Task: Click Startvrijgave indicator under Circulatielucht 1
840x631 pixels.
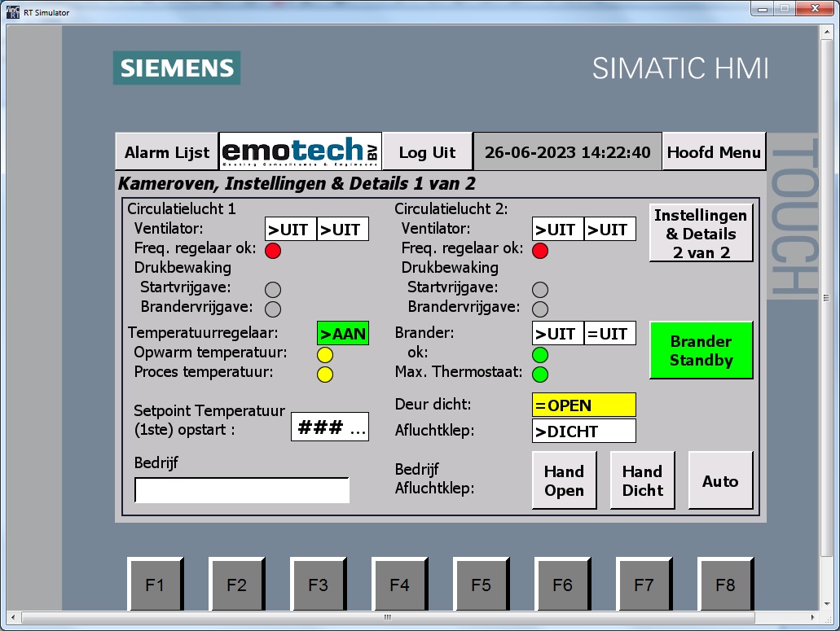Action: tap(273, 289)
